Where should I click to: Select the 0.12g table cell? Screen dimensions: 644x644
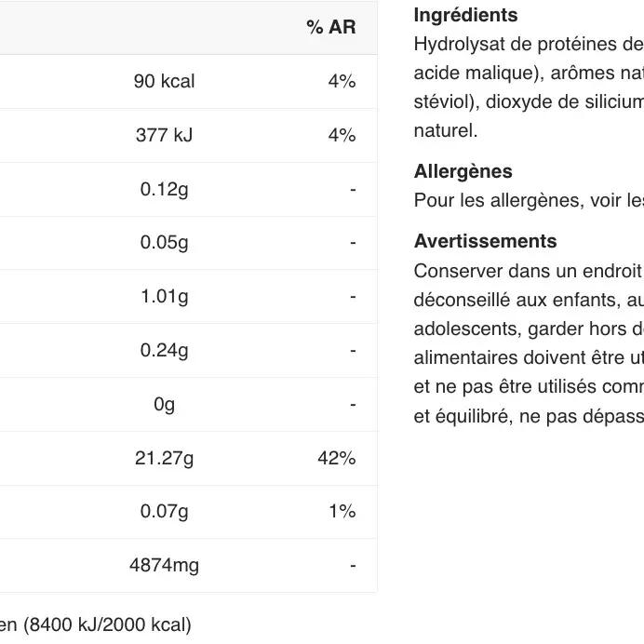click(164, 189)
